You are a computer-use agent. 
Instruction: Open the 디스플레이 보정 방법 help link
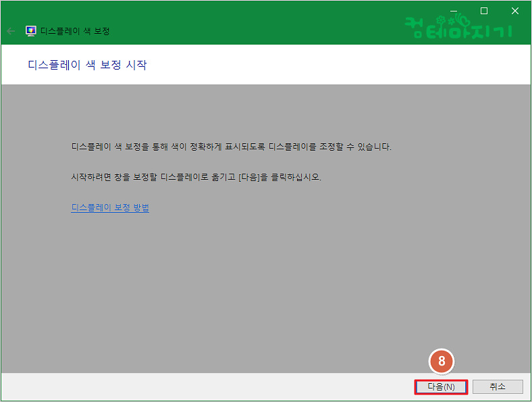[x=110, y=207]
